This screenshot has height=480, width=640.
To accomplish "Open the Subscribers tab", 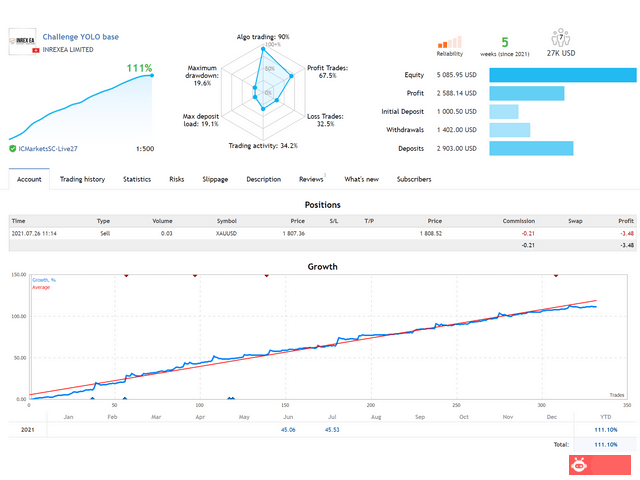I will click(x=414, y=179).
